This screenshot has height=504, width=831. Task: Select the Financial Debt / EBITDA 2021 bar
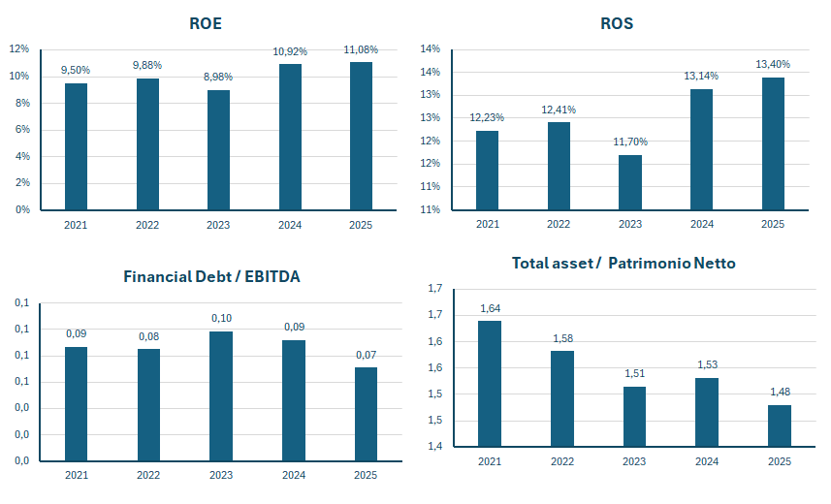tap(76, 404)
